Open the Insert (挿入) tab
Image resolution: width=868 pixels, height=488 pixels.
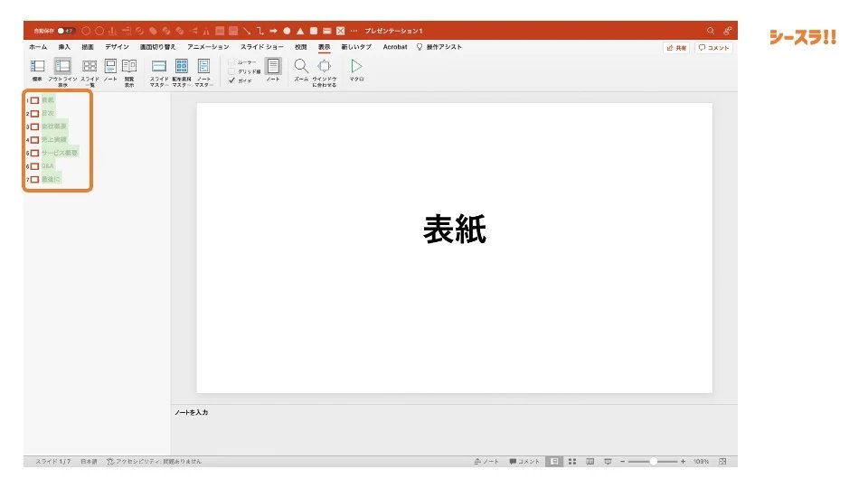(64, 47)
